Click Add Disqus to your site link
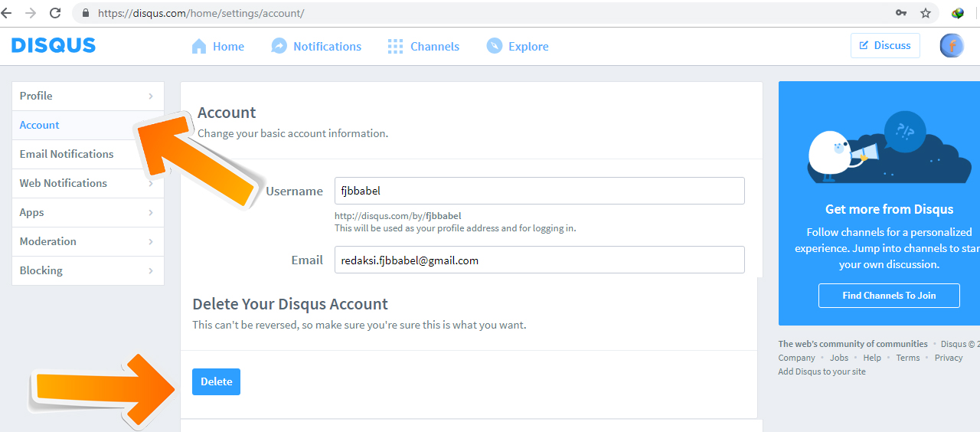 (x=822, y=371)
